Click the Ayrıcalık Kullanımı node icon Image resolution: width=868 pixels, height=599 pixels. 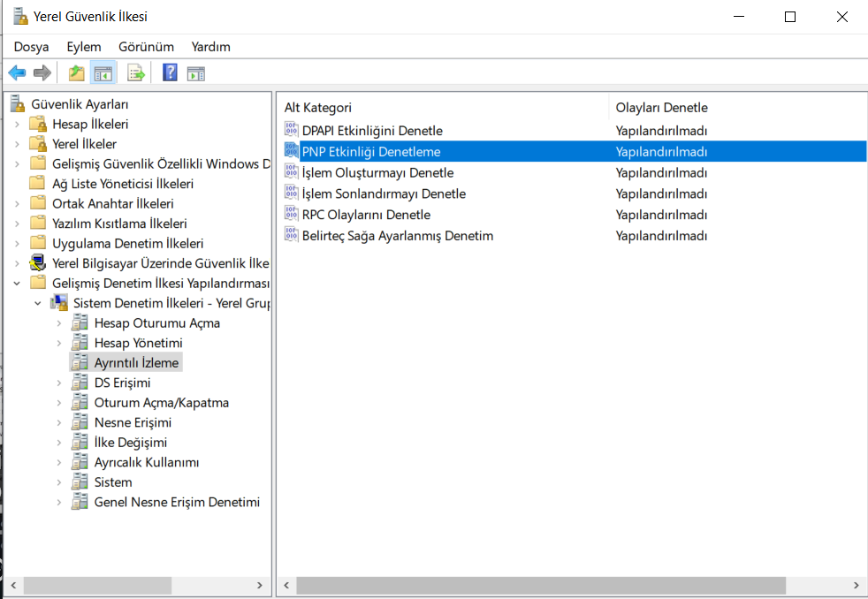[80, 462]
